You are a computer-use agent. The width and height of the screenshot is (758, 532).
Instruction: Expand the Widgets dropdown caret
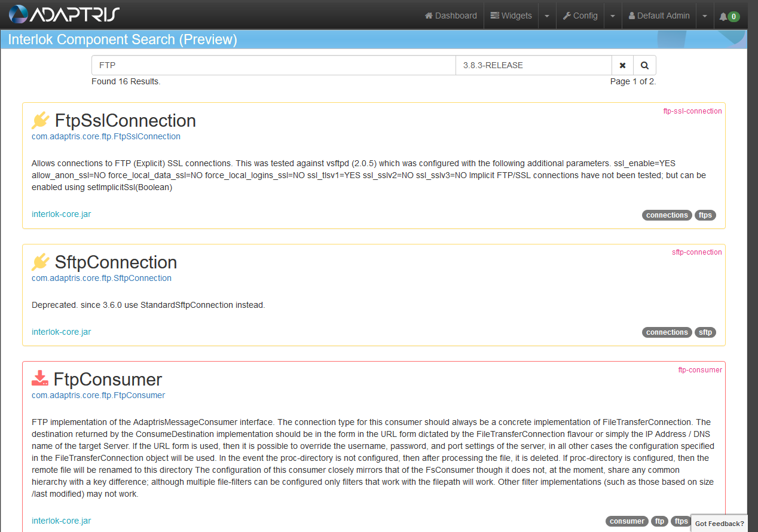(547, 16)
